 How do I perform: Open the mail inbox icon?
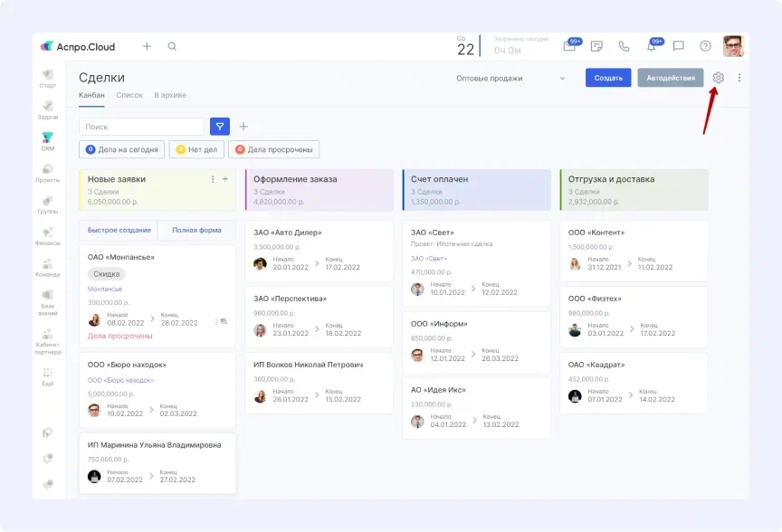click(x=569, y=46)
